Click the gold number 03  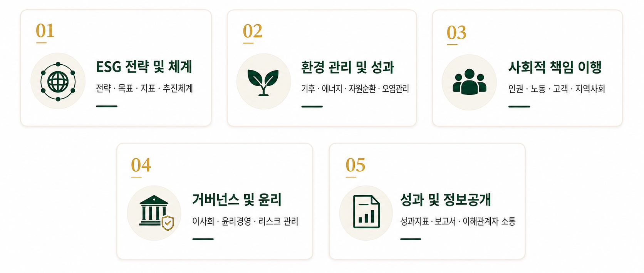[x=456, y=32]
